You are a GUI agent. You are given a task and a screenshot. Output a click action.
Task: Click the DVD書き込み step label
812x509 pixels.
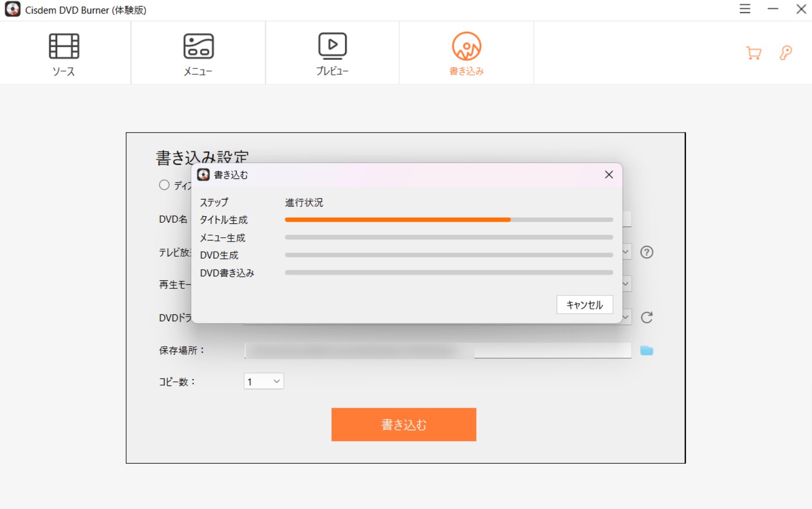[227, 273]
